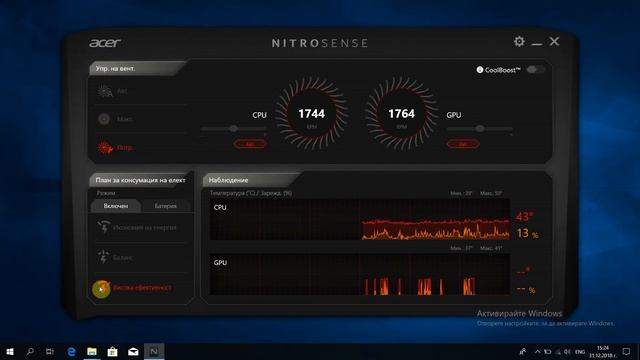Click the acer logo

point(105,43)
